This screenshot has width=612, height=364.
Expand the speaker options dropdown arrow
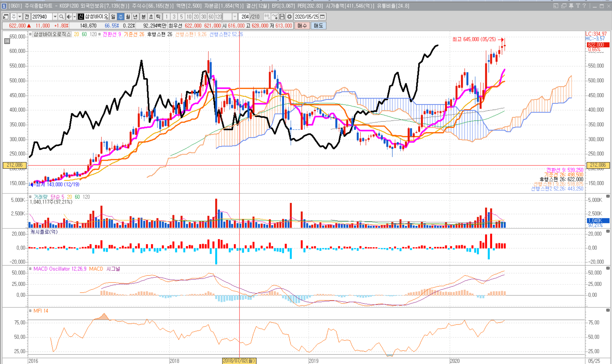click(74, 17)
